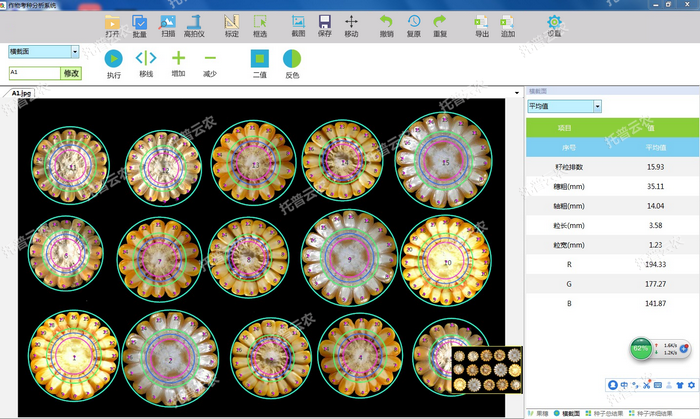Click the 标定 calibration icon

(232, 22)
